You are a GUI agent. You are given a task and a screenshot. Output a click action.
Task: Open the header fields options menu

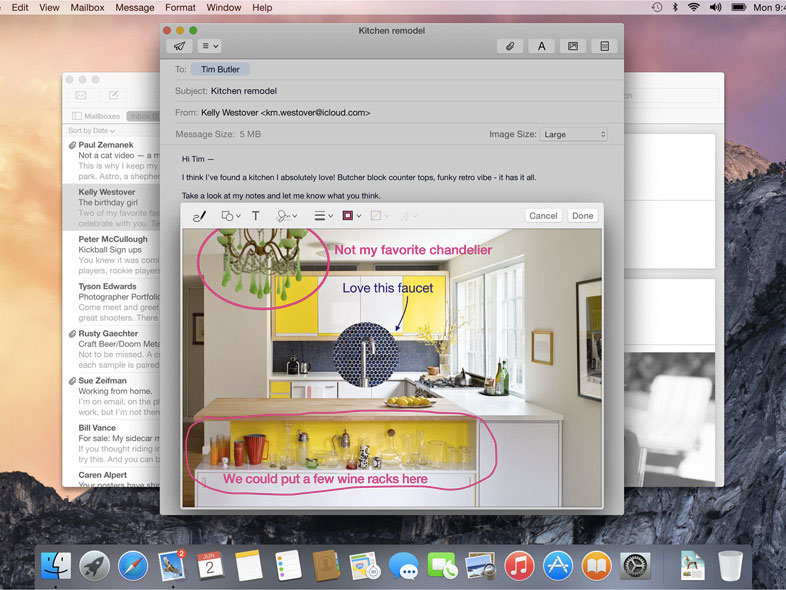210,46
